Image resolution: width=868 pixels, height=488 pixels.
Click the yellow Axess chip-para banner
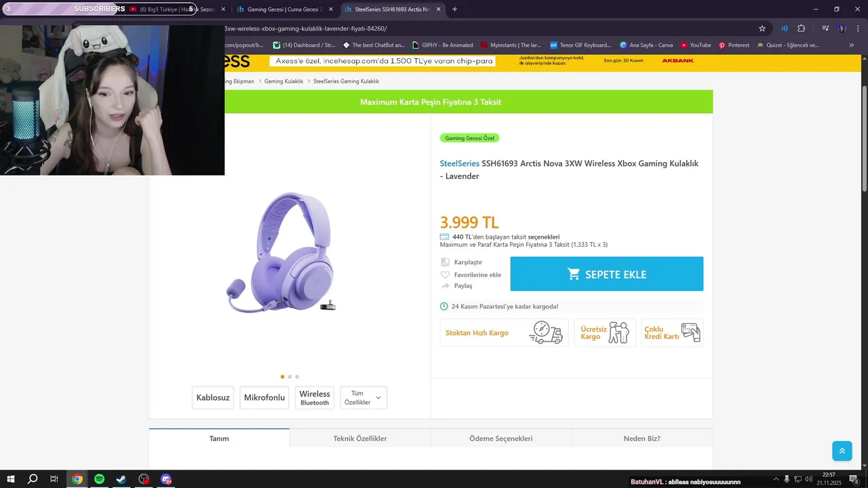pos(382,61)
